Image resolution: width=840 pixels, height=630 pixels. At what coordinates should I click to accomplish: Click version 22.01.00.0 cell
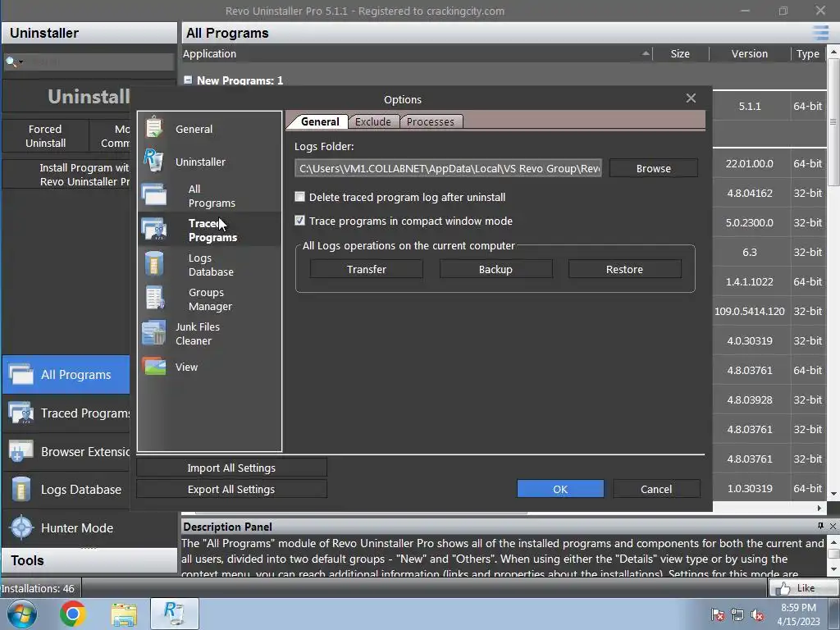(750, 163)
